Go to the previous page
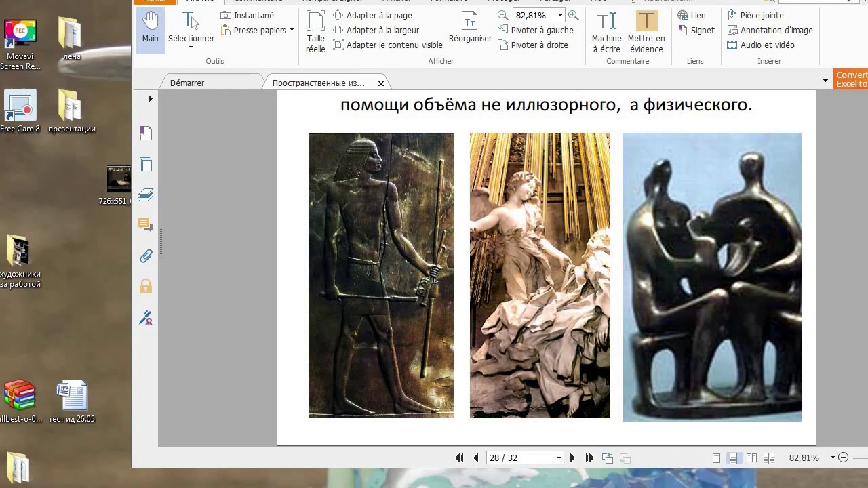The image size is (868, 488). (475, 457)
